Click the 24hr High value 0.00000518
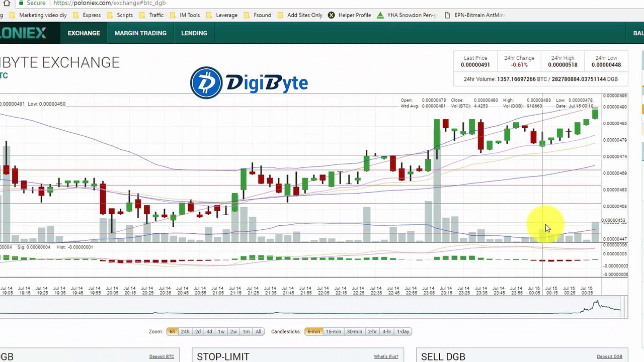The width and height of the screenshot is (644, 362). coord(562,65)
